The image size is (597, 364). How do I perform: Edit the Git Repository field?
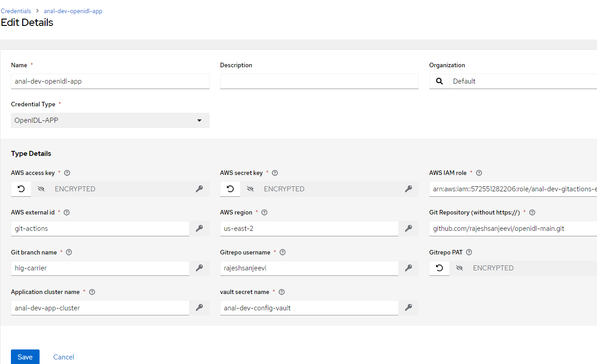(x=513, y=229)
